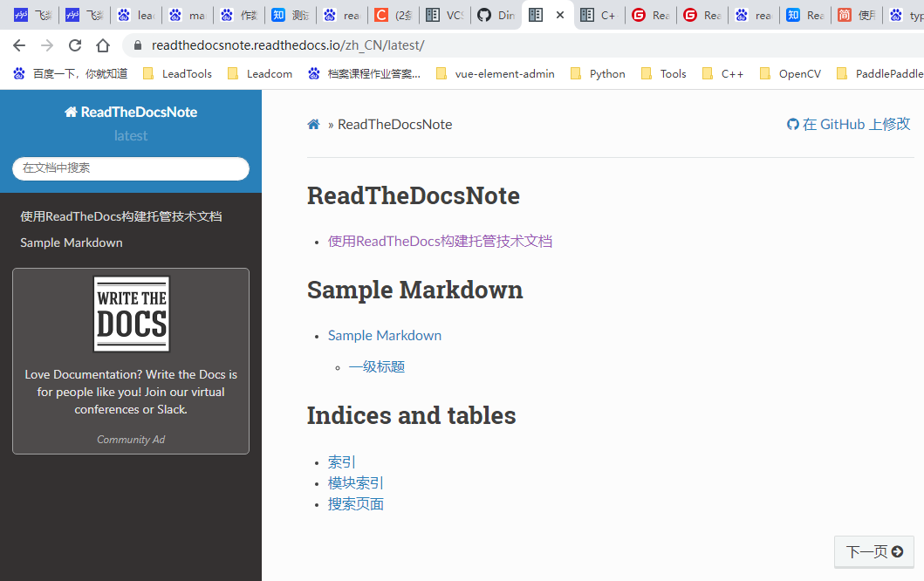Switch to the 'ma' Baidu tab
This screenshot has width=924, height=581.
[188, 15]
